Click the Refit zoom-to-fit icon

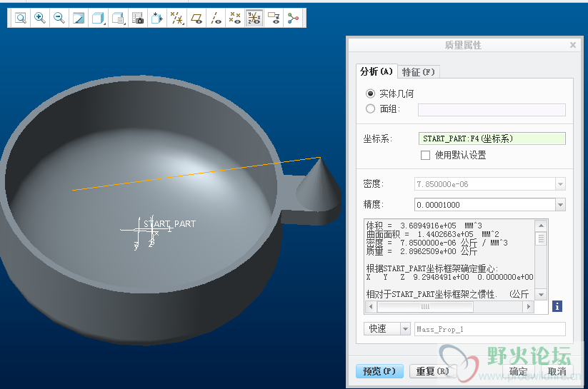[21, 18]
